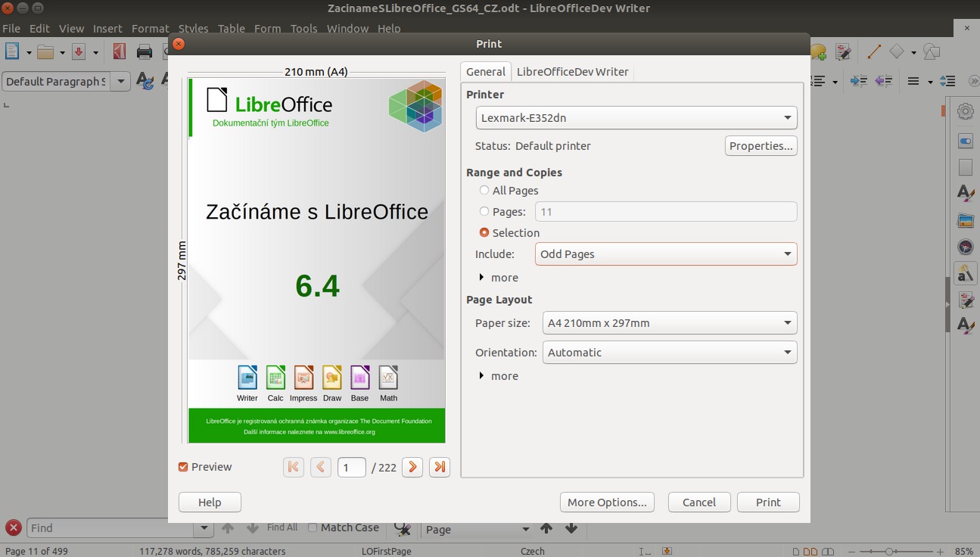This screenshot has height=557, width=980.
Task: Switch to the LibreOfficeDev Writer tab
Action: tap(573, 71)
